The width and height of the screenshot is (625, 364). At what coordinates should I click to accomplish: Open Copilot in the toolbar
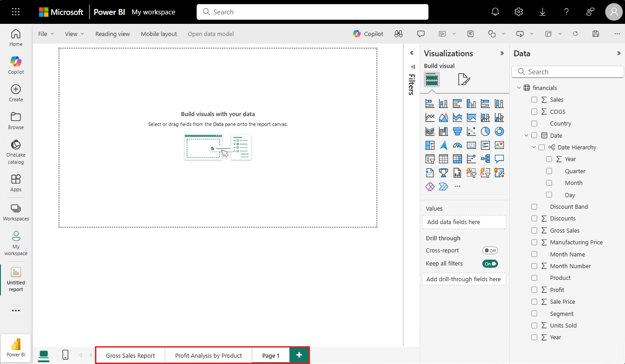tap(368, 34)
